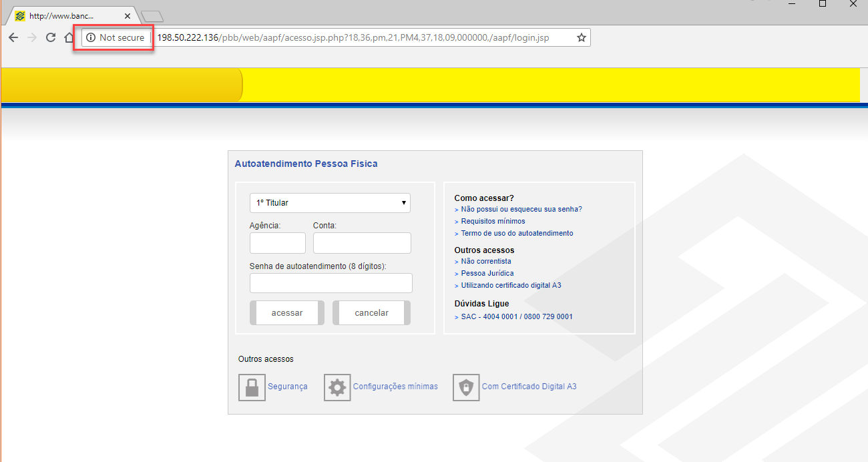Focus the Conta input field
The image size is (868, 462).
pyautogui.click(x=362, y=243)
